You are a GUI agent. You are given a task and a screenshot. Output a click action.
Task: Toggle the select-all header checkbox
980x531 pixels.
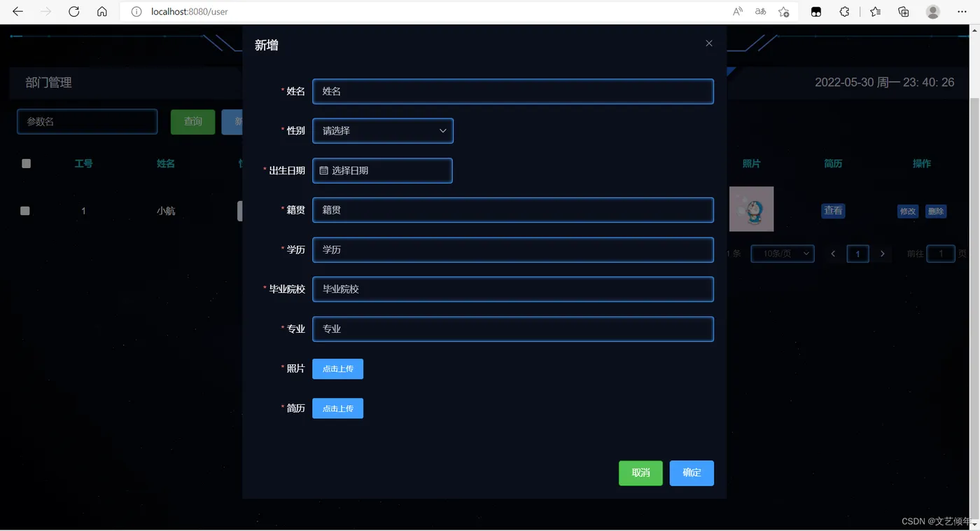pyautogui.click(x=27, y=163)
